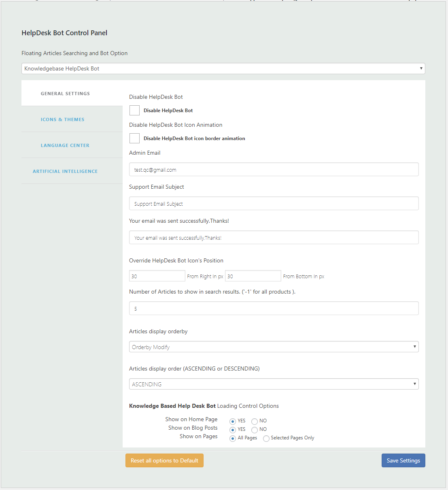Click the ASCENDING or DESCENDING order label
The height and width of the screenshot is (490, 448).
click(x=194, y=369)
